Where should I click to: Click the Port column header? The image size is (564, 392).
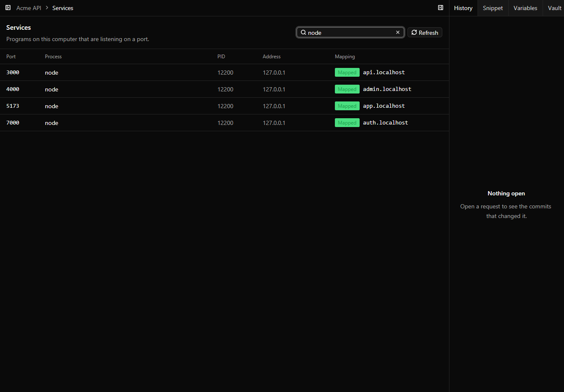pos(11,57)
